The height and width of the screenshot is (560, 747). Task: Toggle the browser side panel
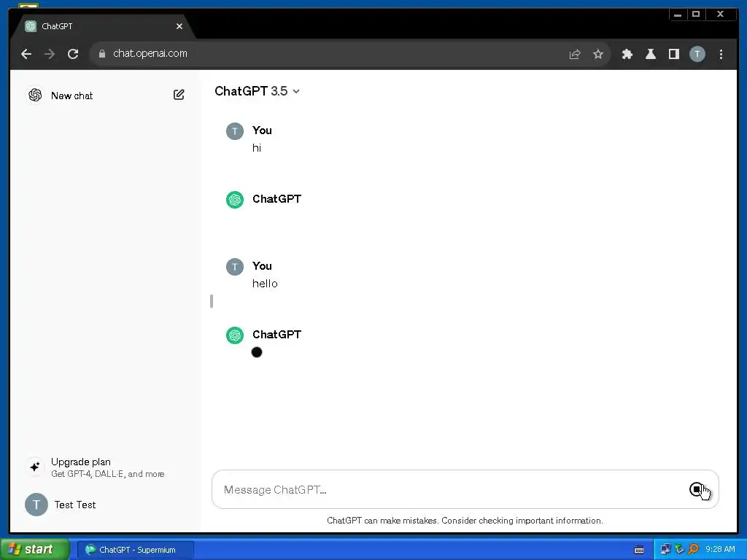[673, 54]
